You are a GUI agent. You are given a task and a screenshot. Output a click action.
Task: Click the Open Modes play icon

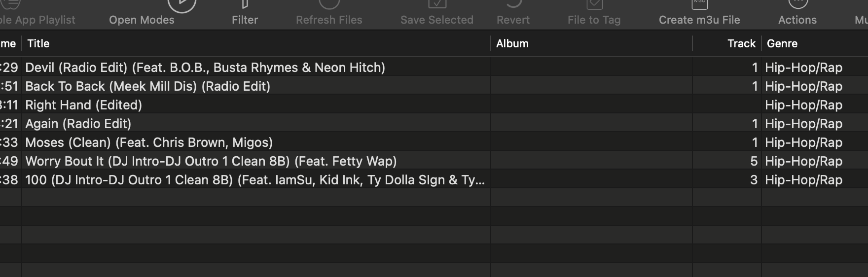(x=181, y=4)
